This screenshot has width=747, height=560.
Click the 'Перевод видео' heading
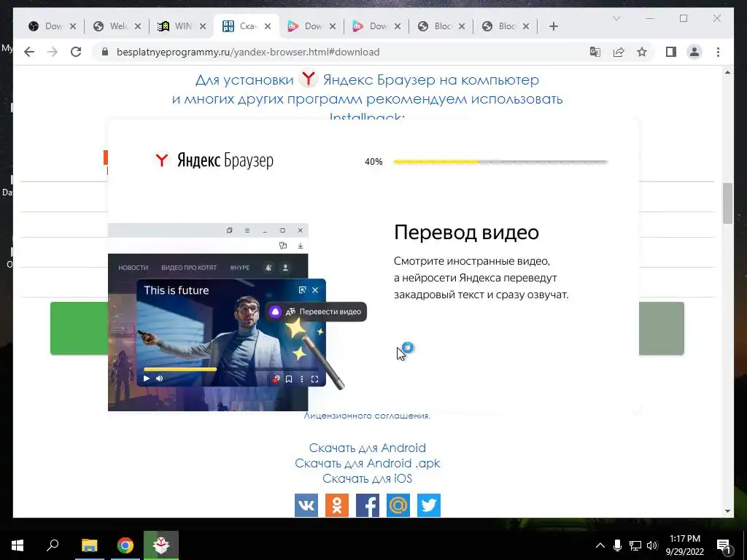[x=466, y=233]
